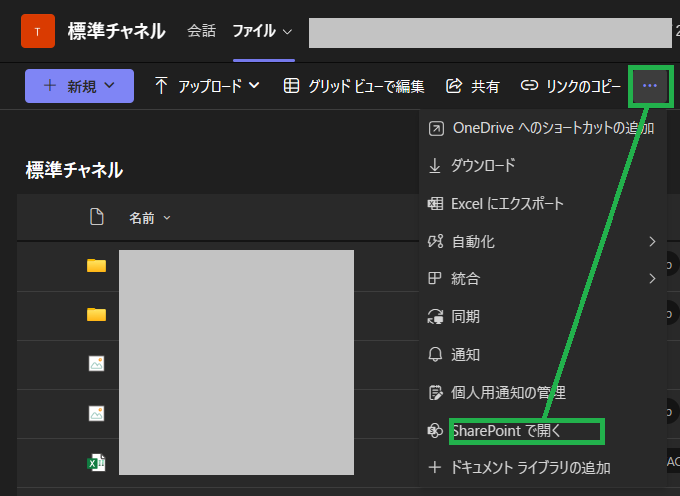Expand the ファイル tab dropdown chevron

(x=287, y=32)
